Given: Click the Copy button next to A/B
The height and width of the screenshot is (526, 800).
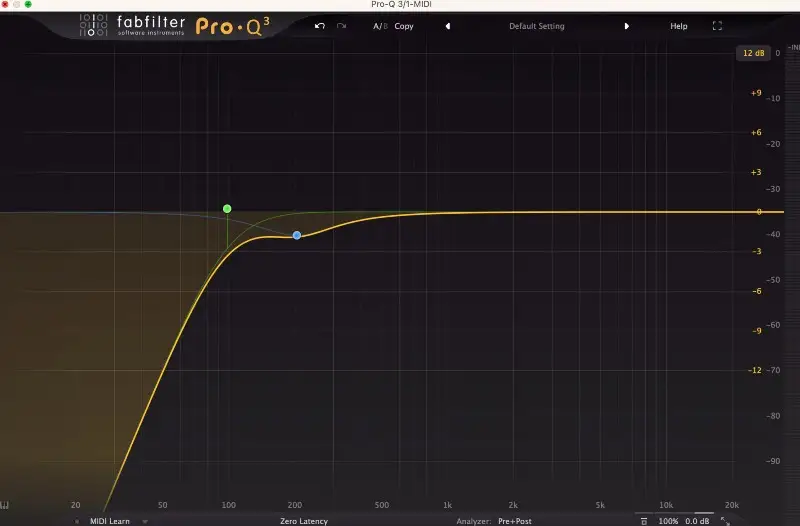Looking at the screenshot, I should [x=404, y=26].
